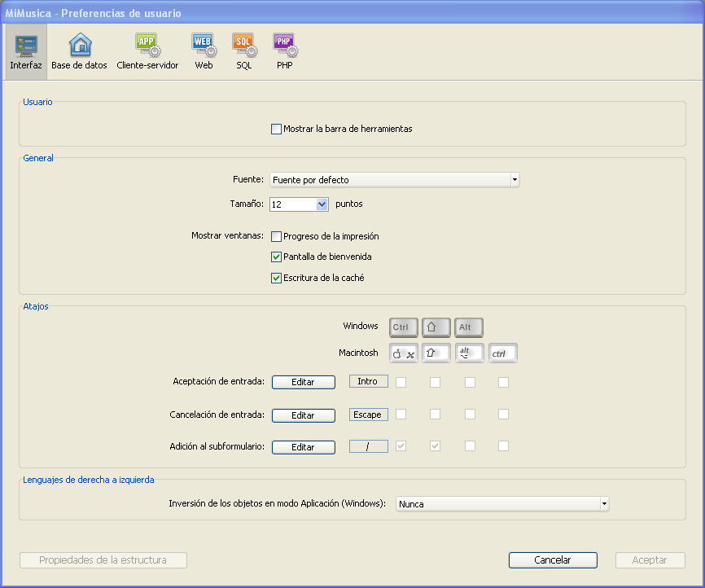Click the Windows Ctrl key icon
This screenshot has height=588, width=705.
pyautogui.click(x=403, y=327)
